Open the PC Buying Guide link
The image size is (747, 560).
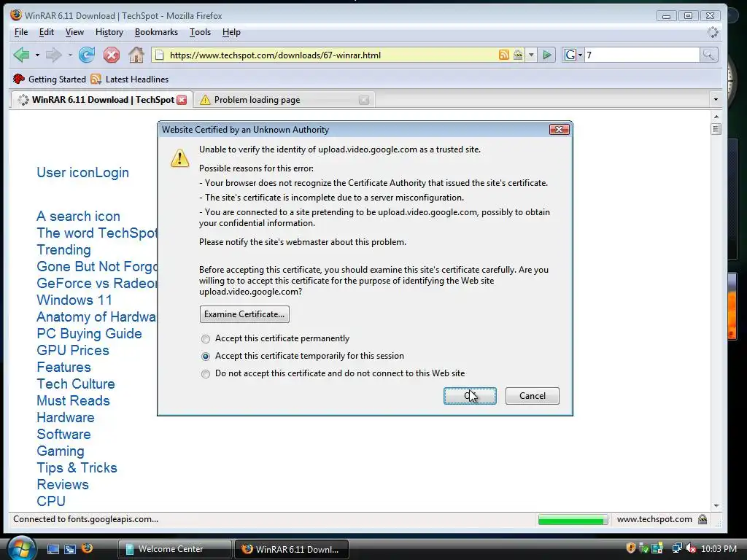pos(89,333)
